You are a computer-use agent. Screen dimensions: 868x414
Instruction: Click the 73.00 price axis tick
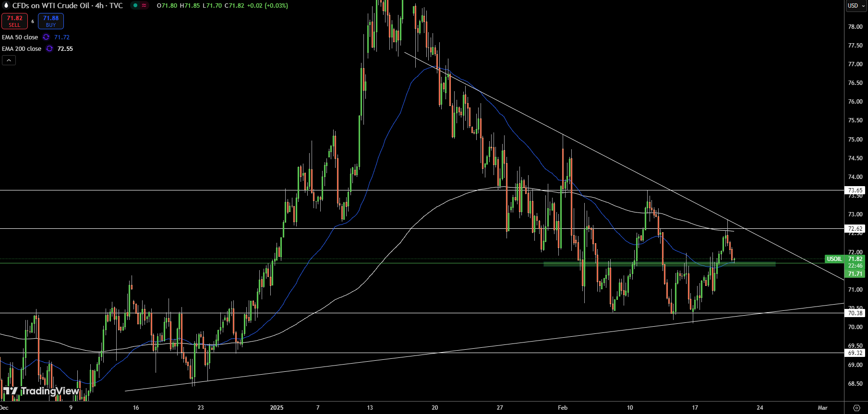pyautogui.click(x=855, y=214)
